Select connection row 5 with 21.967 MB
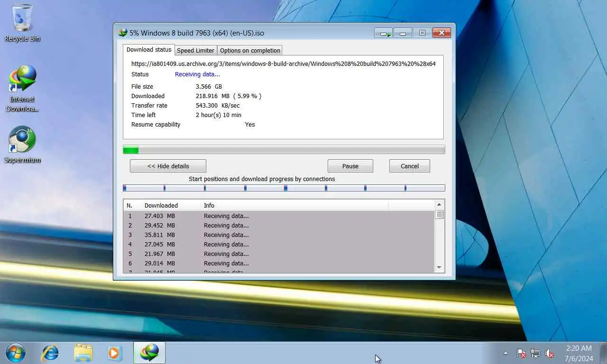Viewport: 607px width, 364px height. coord(279,254)
